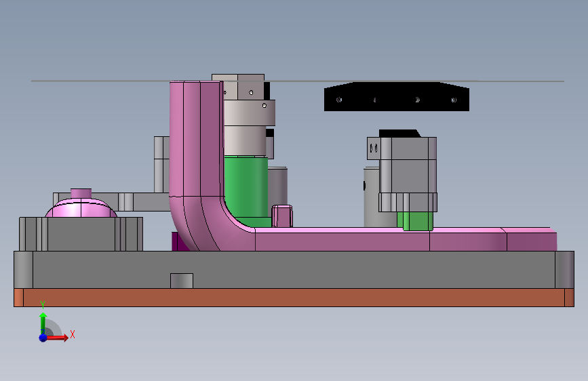Select the large gray base block
This screenshot has height=381, width=588.
[294, 270]
